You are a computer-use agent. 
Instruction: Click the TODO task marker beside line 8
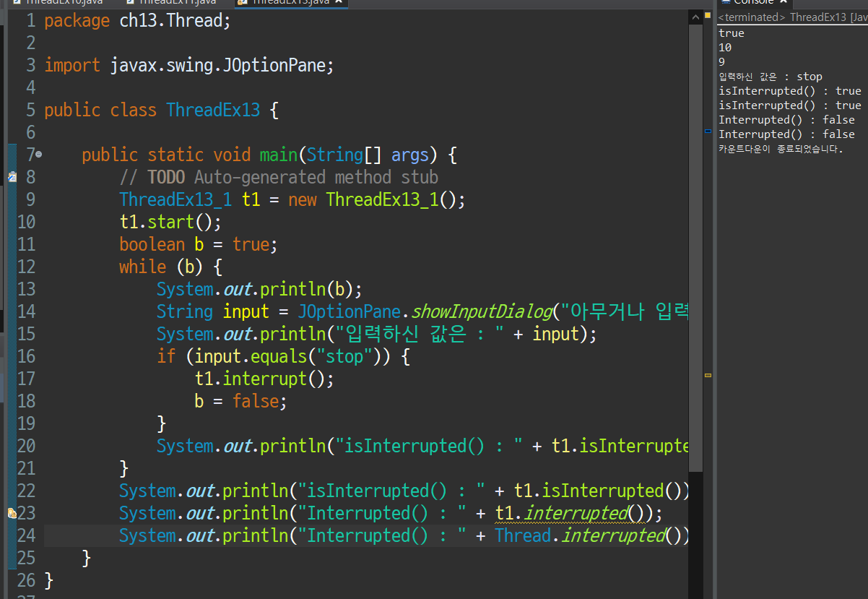[x=12, y=177]
